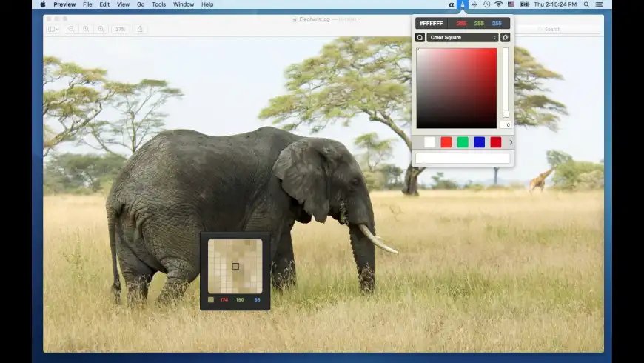Open the Color Square mode dropdown

tap(462, 37)
